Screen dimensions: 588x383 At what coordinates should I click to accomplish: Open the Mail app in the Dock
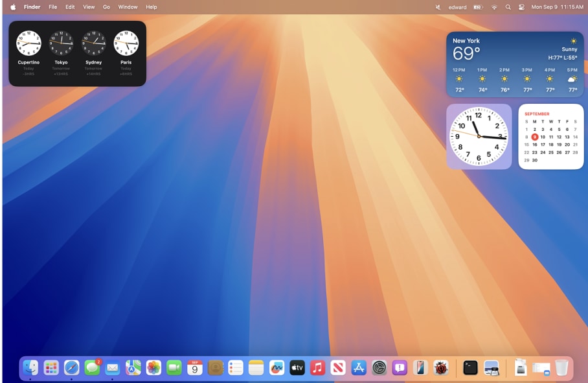pyautogui.click(x=113, y=367)
